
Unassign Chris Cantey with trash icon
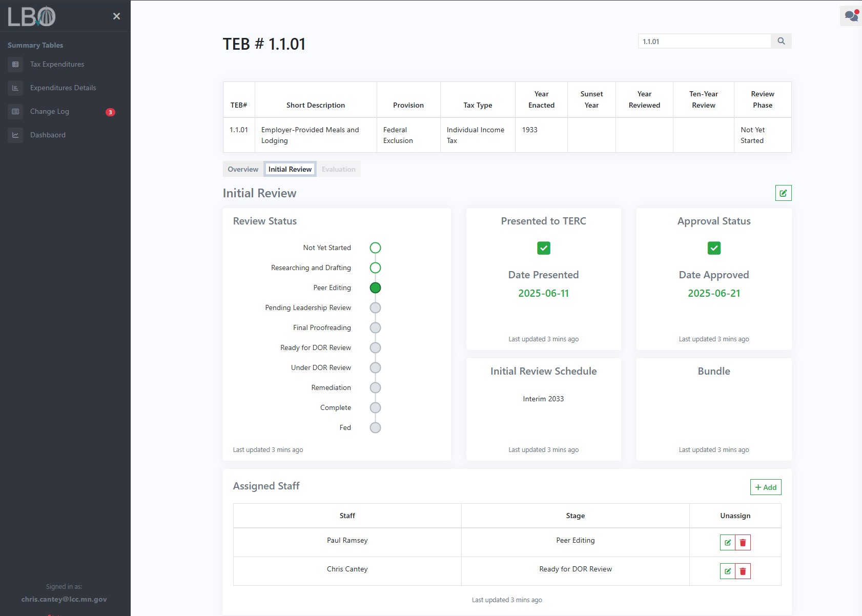click(743, 571)
